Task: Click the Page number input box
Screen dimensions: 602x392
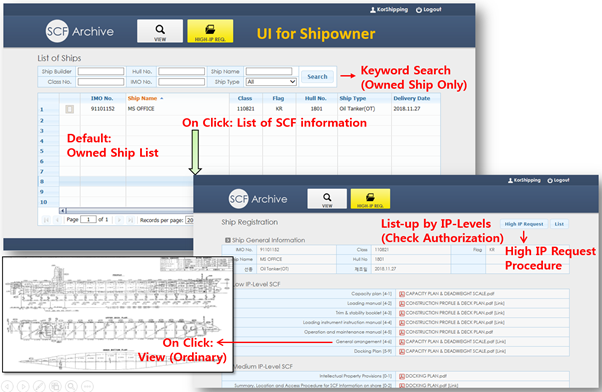Action: point(88,220)
